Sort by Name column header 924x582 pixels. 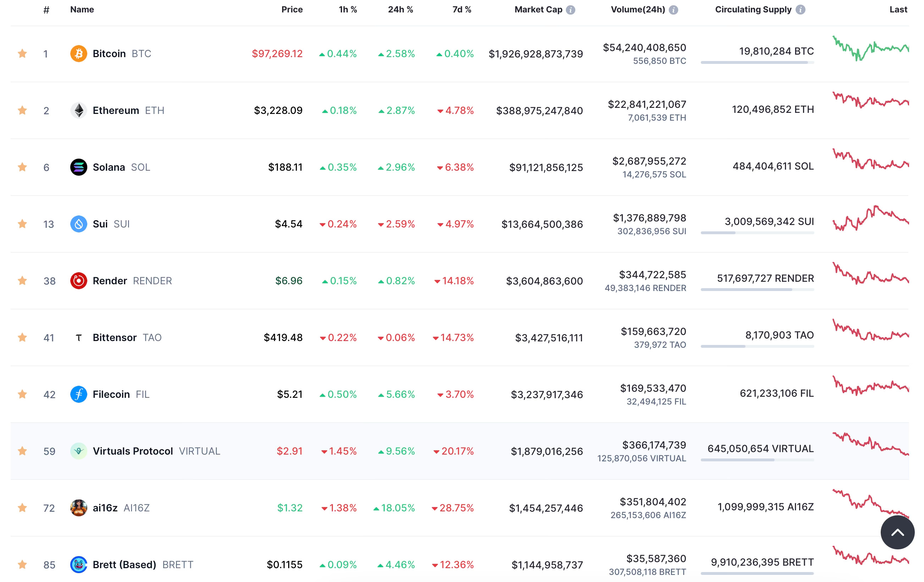tap(82, 10)
